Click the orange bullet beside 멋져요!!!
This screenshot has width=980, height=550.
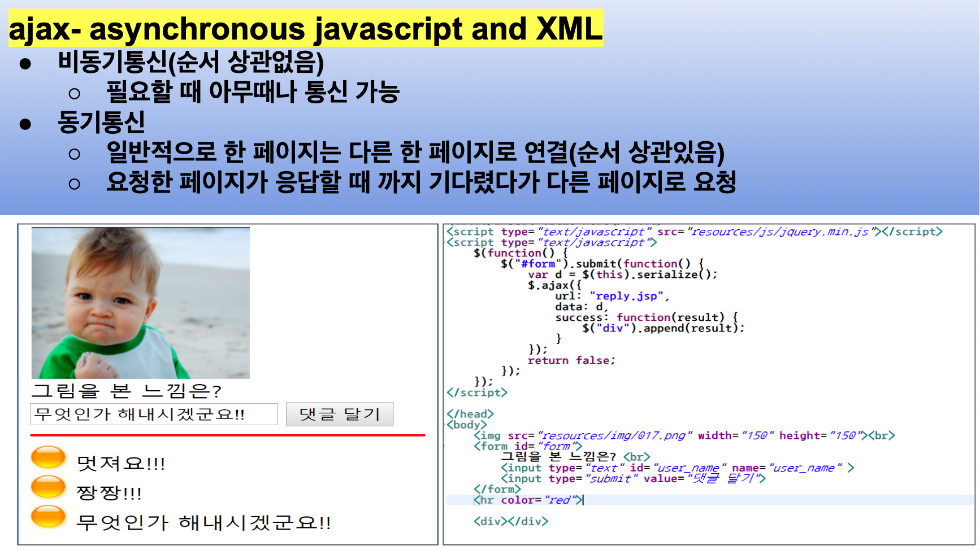tap(49, 457)
